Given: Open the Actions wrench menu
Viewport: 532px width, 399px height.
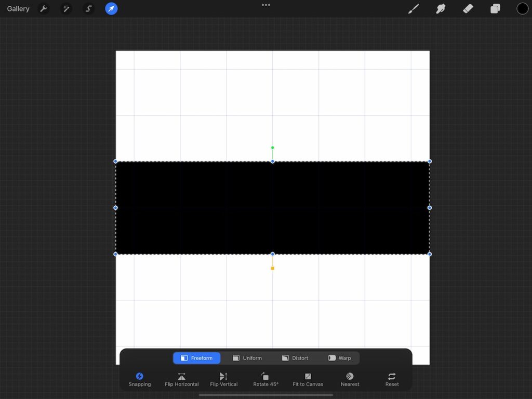Looking at the screenshot, I should 44,8.
